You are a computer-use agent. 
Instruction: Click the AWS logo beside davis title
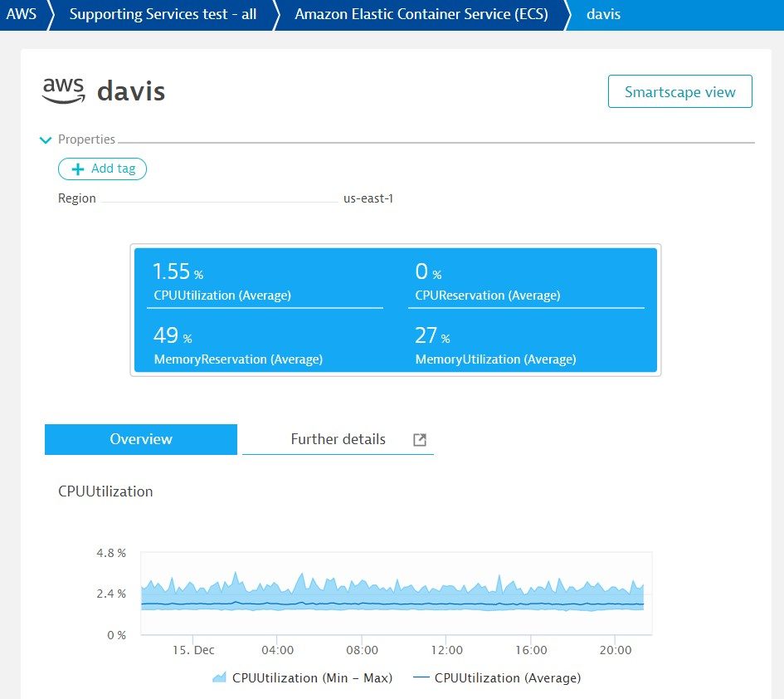[64, 90]
